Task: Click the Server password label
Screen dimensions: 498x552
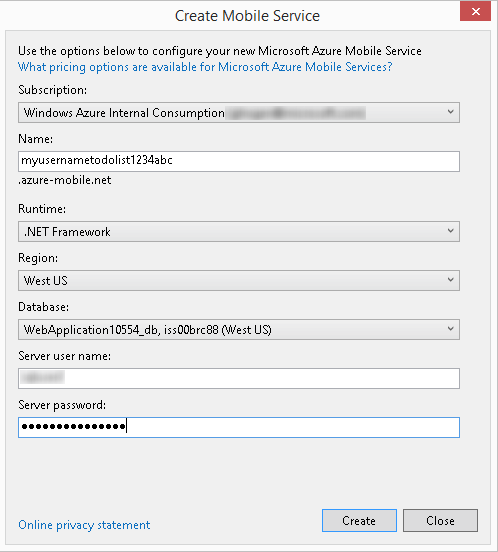Action: click(x=62, y=405)
